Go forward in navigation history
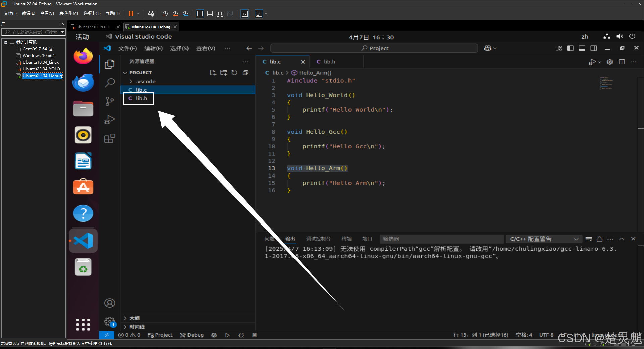644x349 pixels. click(x=261, y=48)
